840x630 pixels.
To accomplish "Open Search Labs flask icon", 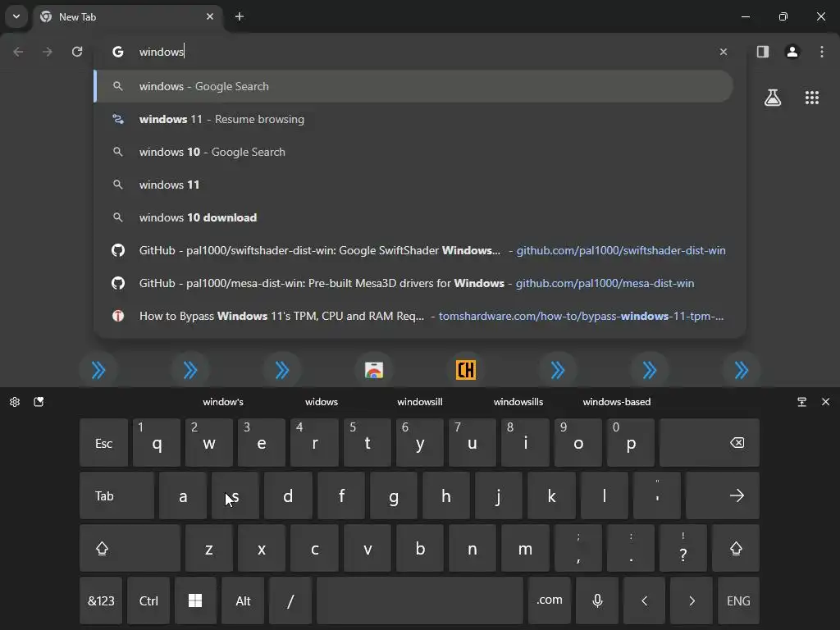I will pos(773,98).
